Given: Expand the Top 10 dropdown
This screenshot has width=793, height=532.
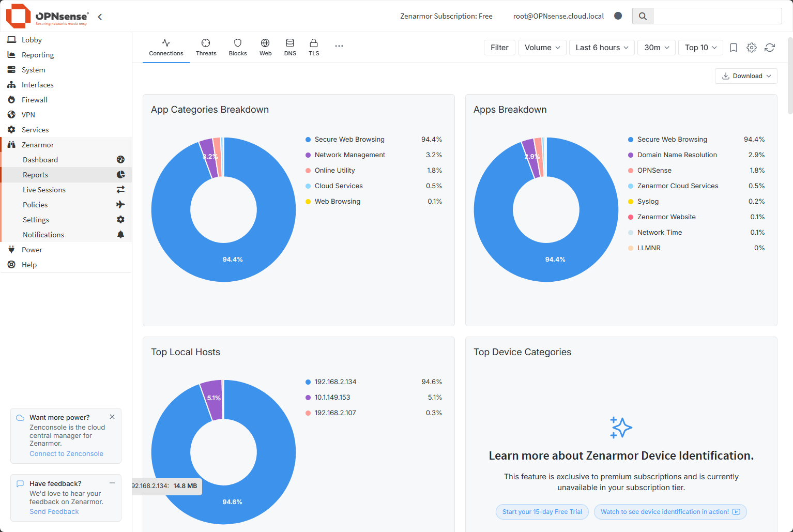Looking at the screenshot, I should click(x=700, y=47).
